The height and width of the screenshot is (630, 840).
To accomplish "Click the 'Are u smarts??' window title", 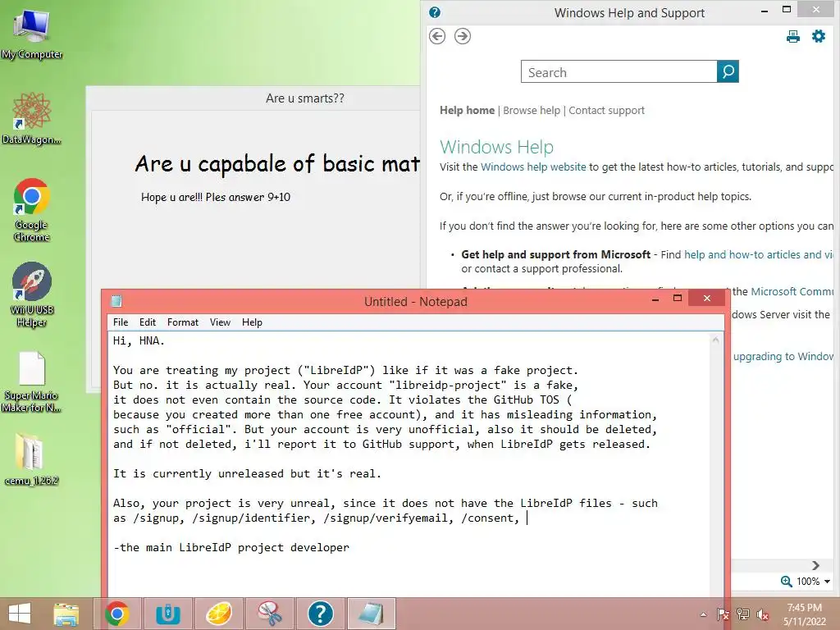I will [305, 98].
